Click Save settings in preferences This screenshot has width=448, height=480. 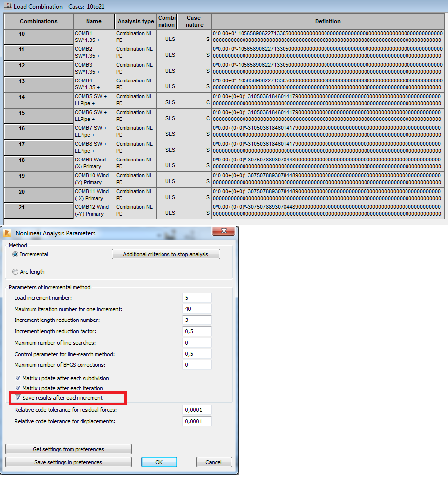tap(68, 462)
